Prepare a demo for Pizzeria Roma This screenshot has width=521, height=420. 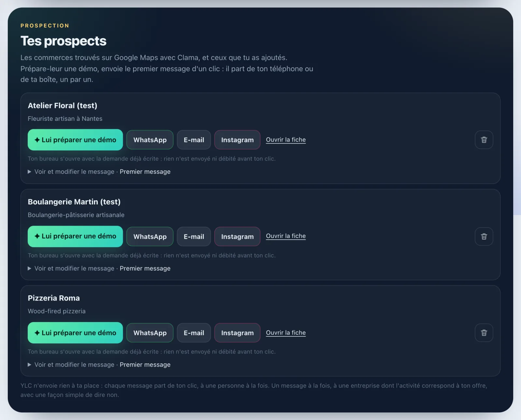(75, 333)
